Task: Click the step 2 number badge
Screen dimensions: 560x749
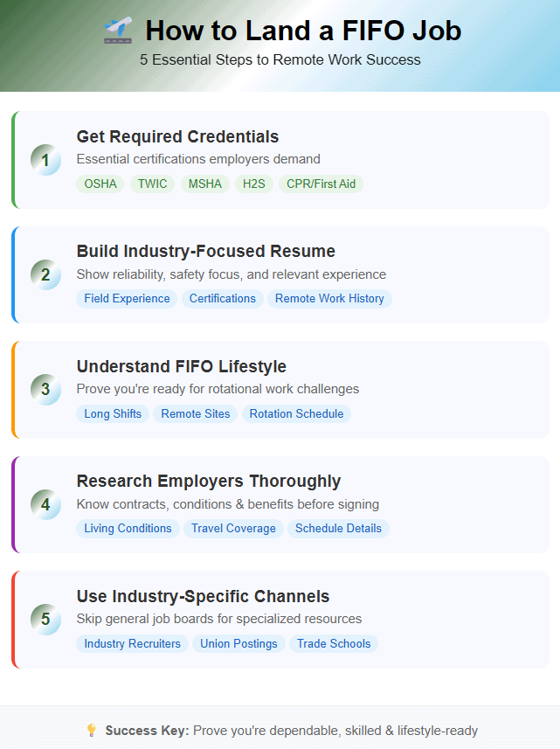Action: click(45, 275)
